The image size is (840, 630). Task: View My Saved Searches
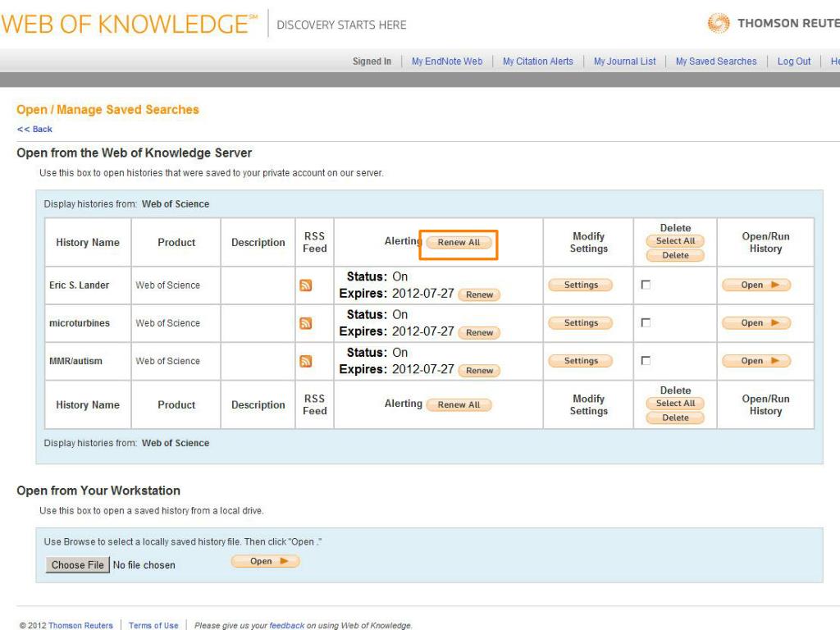(x=716, y=61)
